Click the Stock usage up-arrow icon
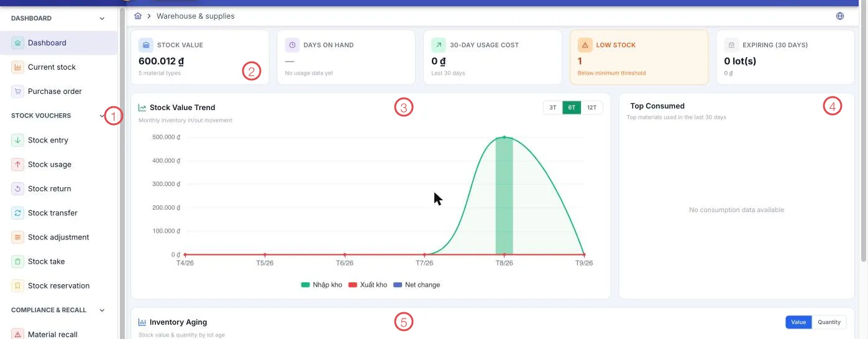 coord(17,164)
